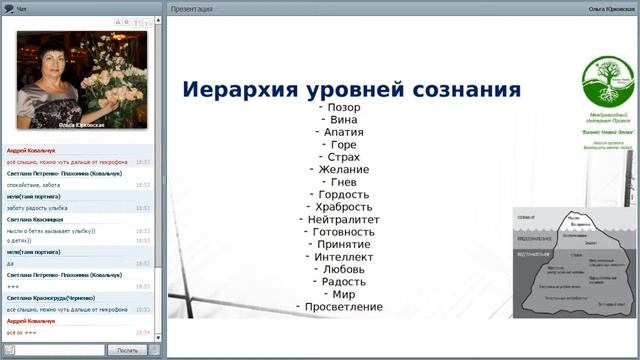Click the green tree logo on the slide
The height and width of the screenshot is (360, 640).
coord(608,82)
